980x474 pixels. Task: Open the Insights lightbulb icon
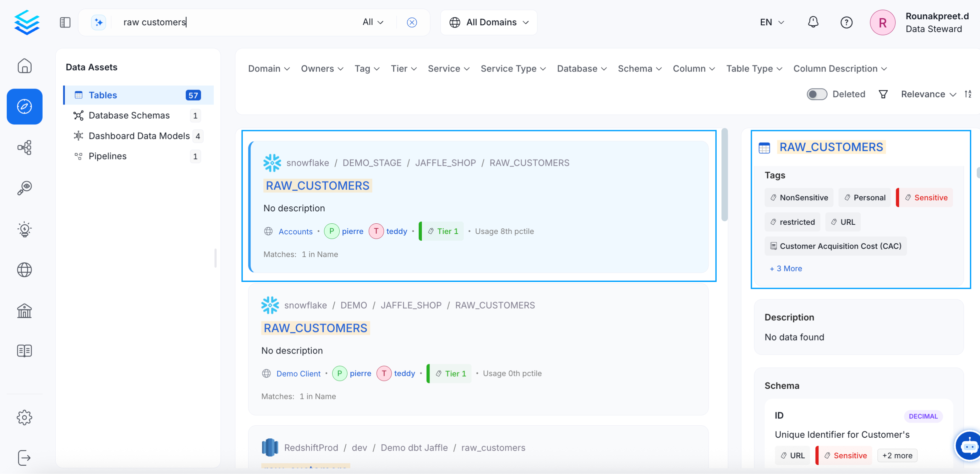pos(24,229)
